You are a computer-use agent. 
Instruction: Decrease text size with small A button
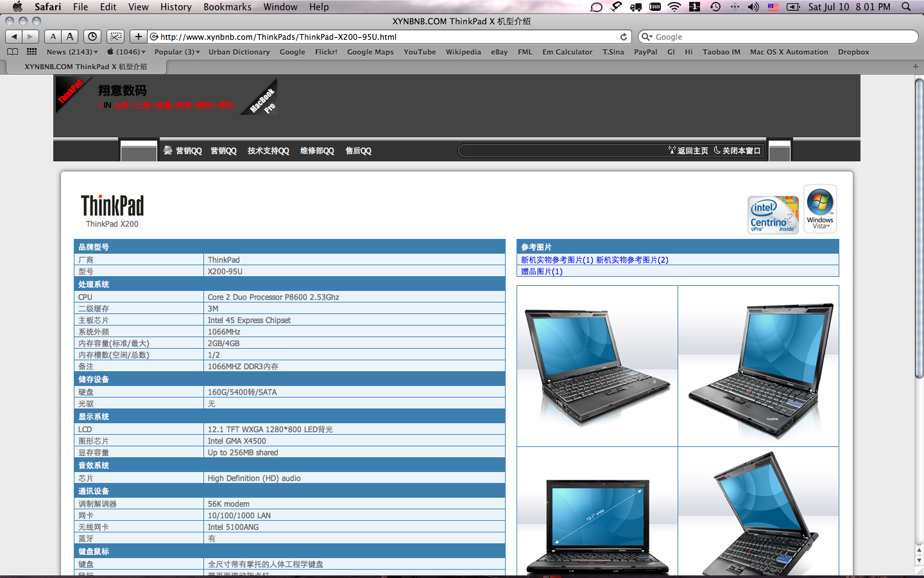53,37
